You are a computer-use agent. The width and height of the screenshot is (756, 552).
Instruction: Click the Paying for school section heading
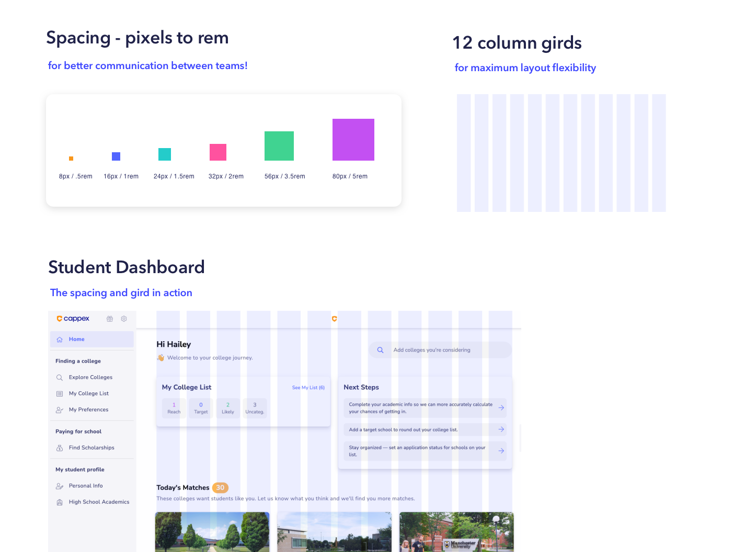click(78, 432)
